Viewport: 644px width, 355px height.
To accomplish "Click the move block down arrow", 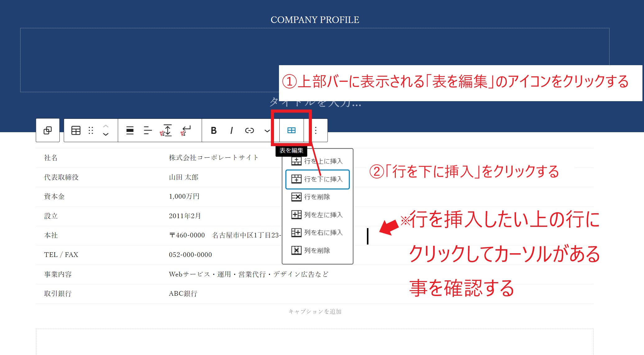I will point(106,134).
